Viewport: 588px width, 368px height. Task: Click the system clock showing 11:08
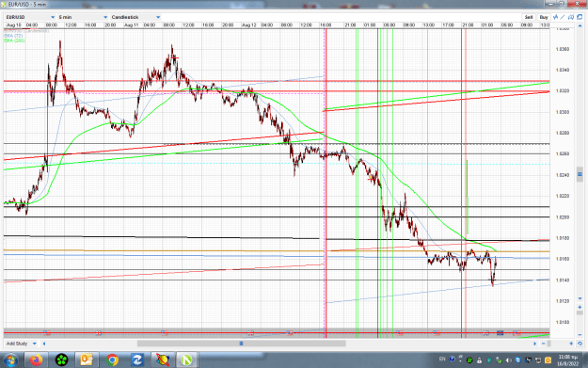point(567,360)
